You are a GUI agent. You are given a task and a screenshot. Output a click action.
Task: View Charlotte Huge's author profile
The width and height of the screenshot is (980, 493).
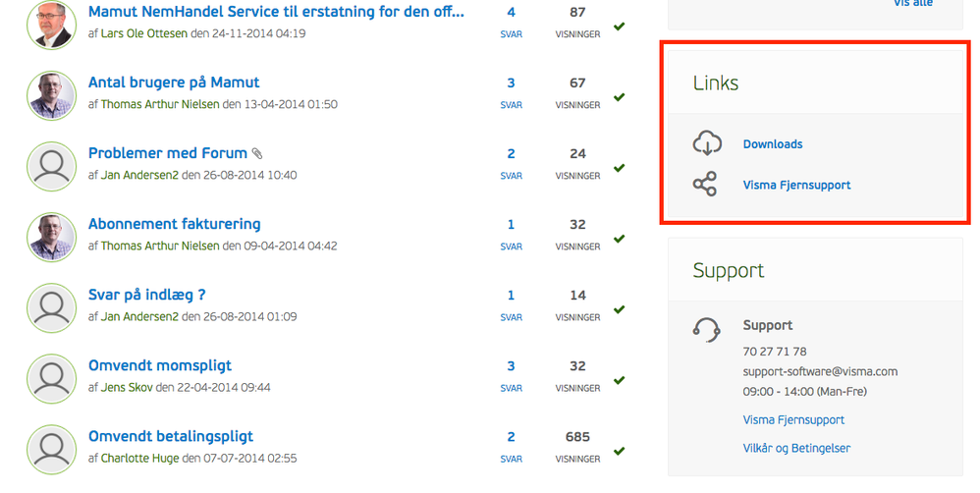tap(137, 458)
